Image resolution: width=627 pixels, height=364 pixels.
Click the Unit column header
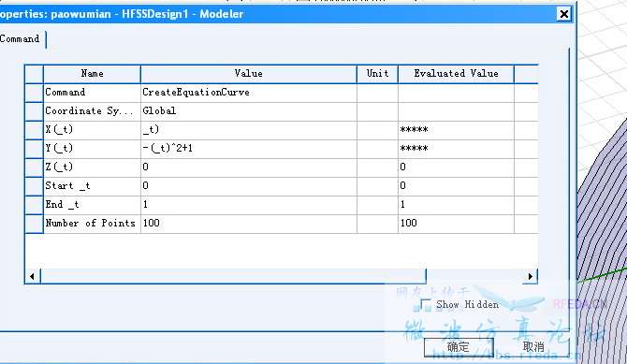[377, 74]
